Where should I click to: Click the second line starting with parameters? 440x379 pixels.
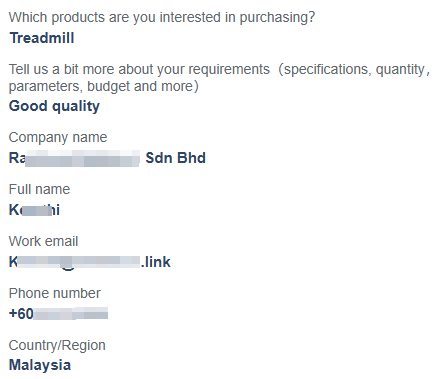pos(104,86)
